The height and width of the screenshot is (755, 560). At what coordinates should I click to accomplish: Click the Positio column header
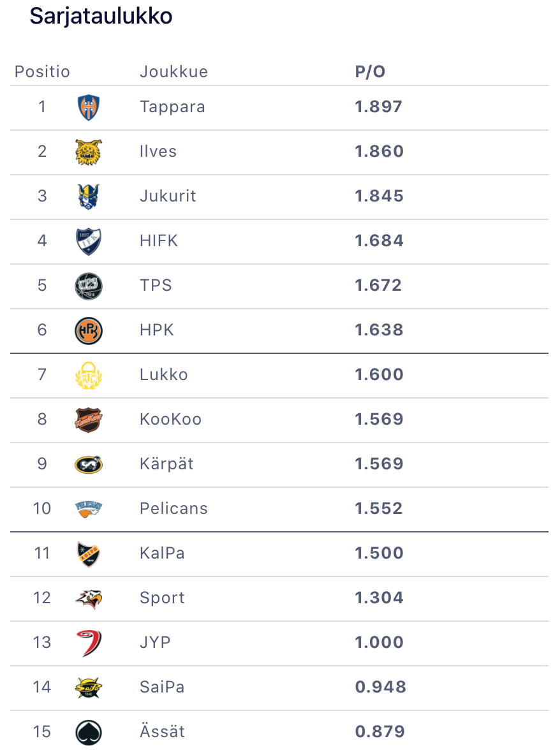[x=42, y=71]
